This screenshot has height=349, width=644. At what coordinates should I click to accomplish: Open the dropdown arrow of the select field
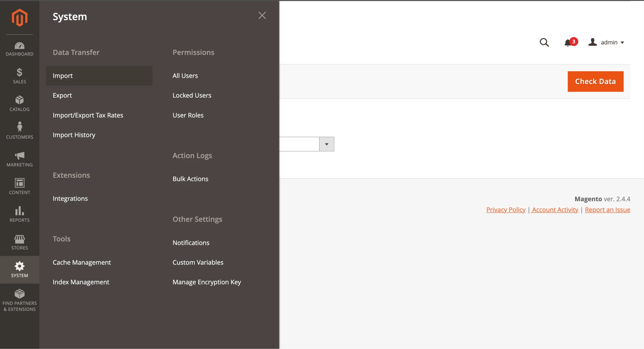326,144
